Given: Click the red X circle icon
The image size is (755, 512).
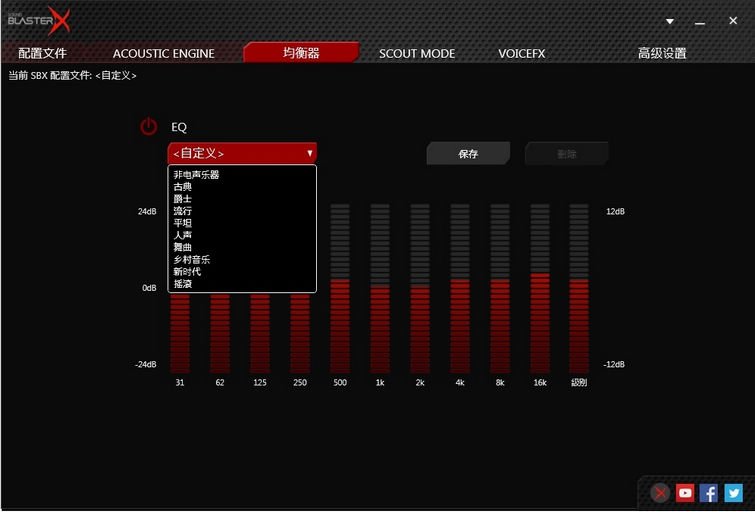Looking at the screenshot, I should [x=660, y=492].
